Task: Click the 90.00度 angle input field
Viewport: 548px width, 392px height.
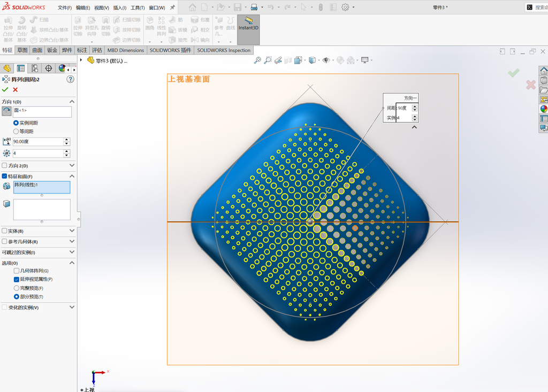Action: (38, 142)
